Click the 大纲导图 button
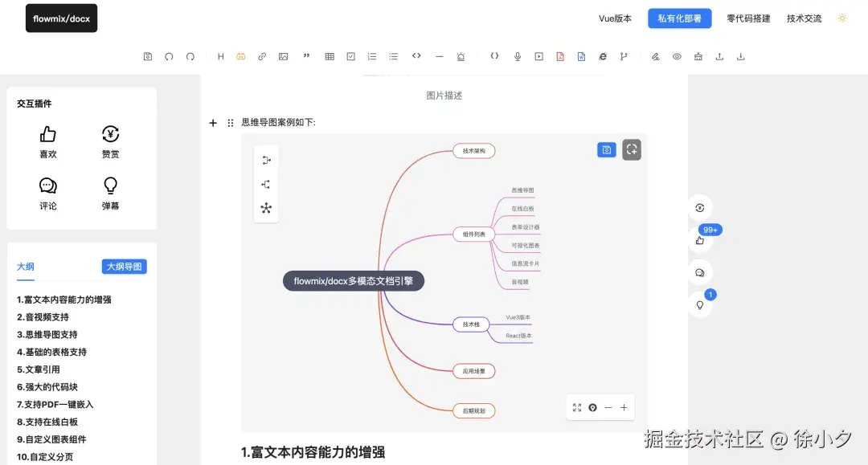 coord(125,266)
